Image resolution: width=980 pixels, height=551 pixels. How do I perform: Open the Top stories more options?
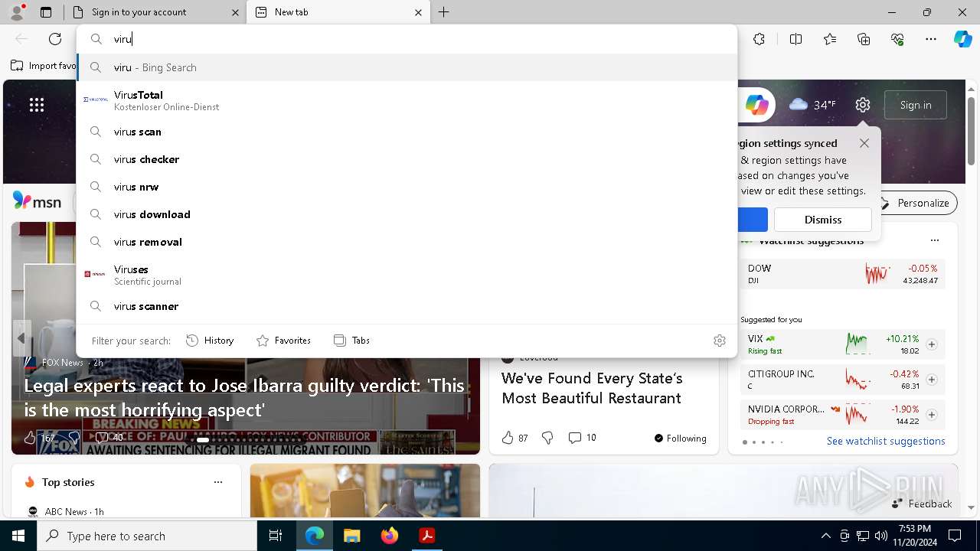pos(218,482)
